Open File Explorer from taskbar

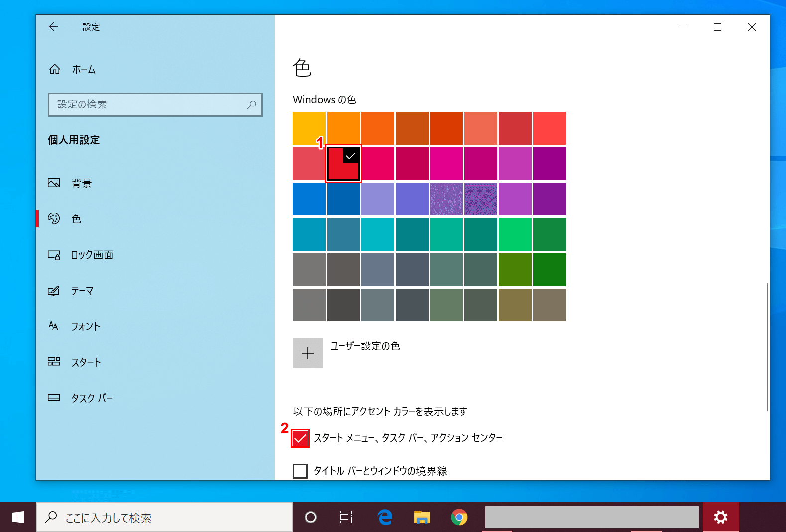422,518
